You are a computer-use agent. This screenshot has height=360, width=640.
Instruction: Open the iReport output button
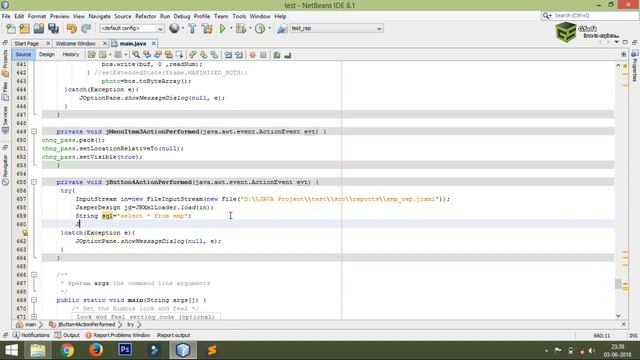pyautogui.click(x=173, y=335)
